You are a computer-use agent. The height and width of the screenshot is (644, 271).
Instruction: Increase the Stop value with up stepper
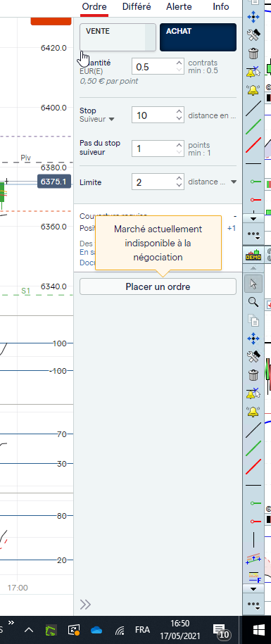click(179, 112)
